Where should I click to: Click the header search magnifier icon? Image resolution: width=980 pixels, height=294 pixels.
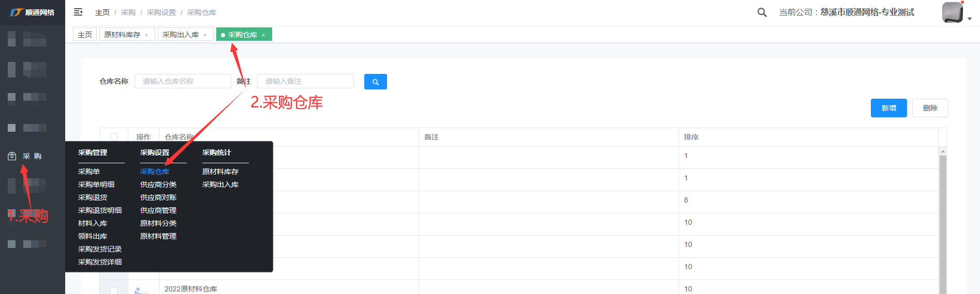(762, 12)
